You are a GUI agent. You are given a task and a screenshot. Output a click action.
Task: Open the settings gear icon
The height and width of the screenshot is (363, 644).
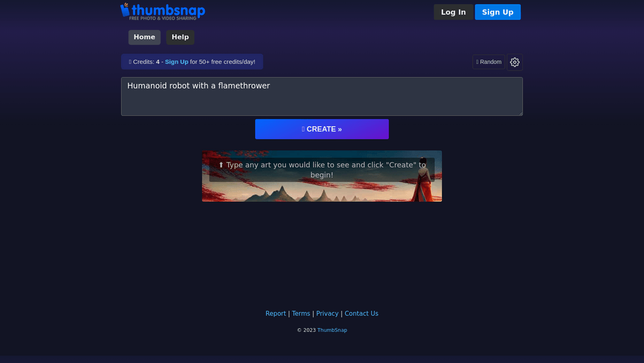[514, 62]
